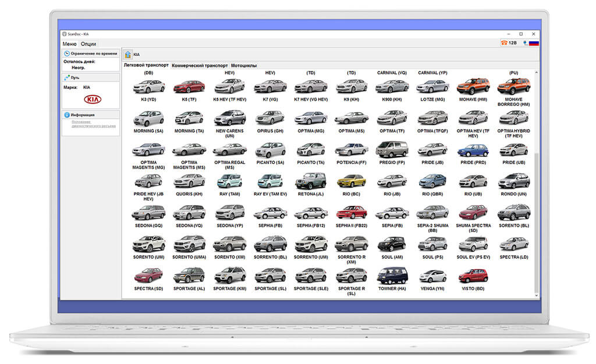
Task: Switch to the Мотоциклы tab
Action: pos(244,65)
